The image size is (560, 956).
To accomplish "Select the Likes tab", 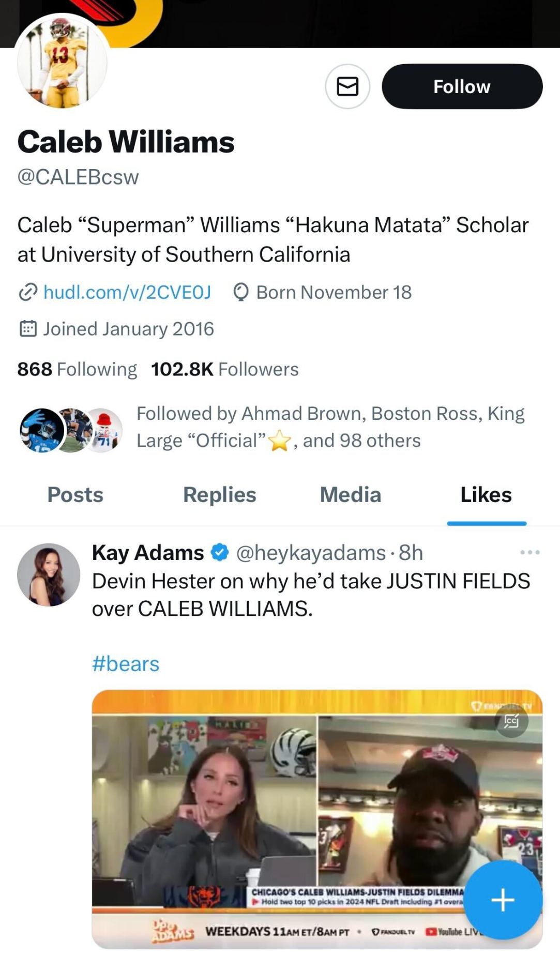I will click(486, 495).
